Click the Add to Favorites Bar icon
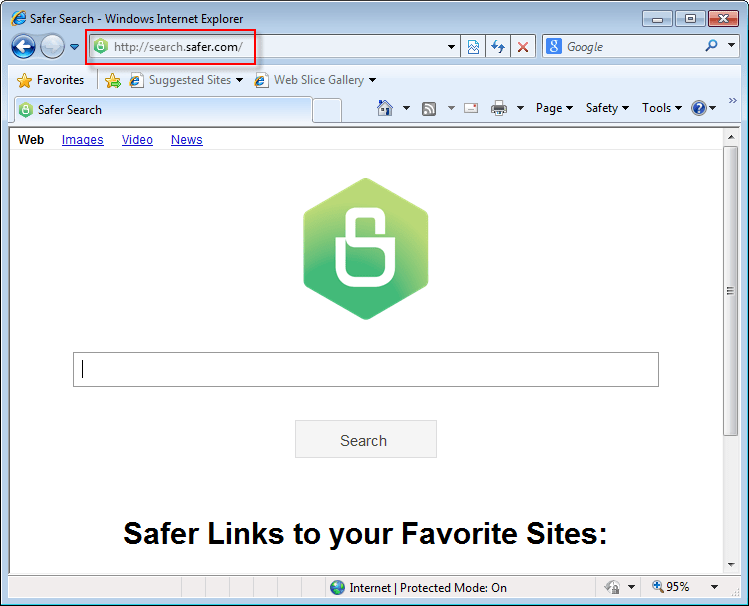Screen dimensions: 749x606 [113, 80]
